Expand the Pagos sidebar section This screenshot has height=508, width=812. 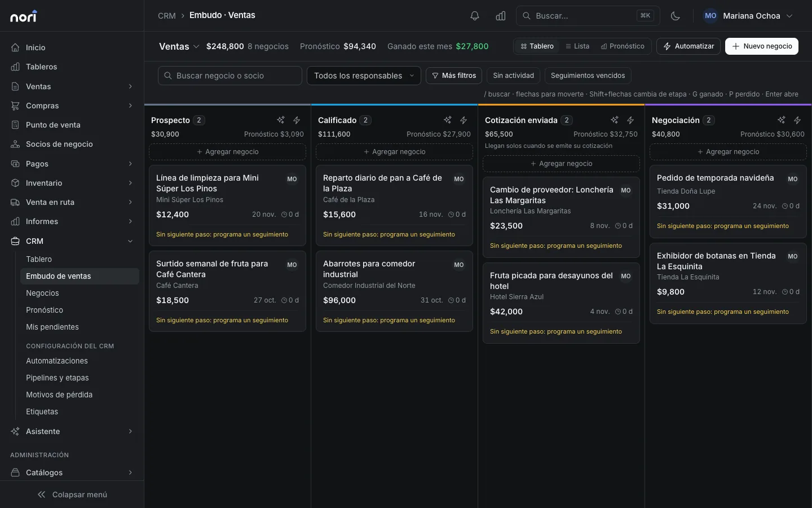[72, 164]
